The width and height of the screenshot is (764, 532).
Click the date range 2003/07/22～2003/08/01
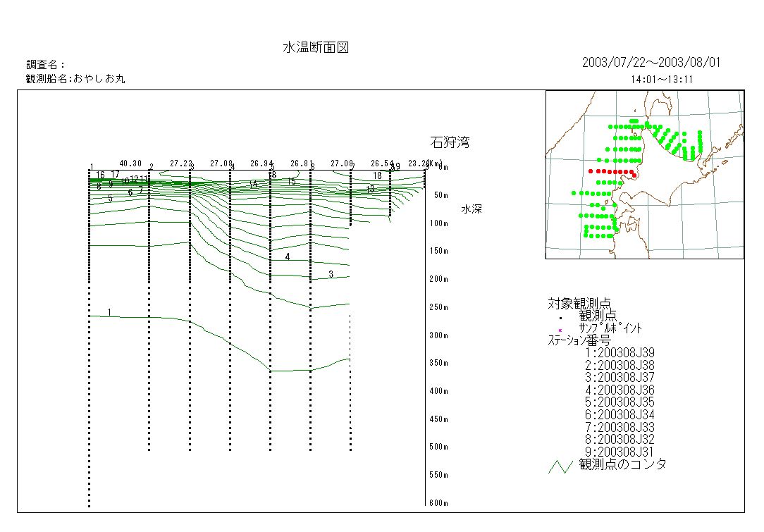(651, 63)
